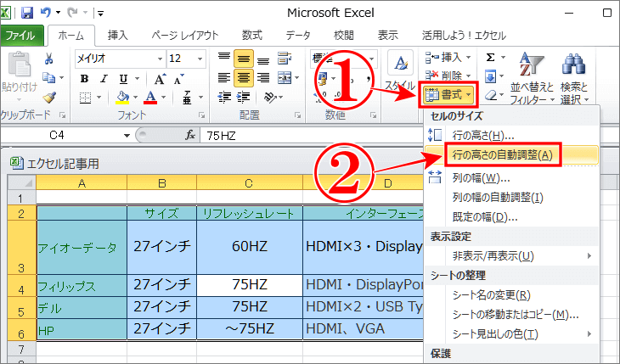Screen dimensions: 620x364
Task: Toggle Bold formatting
Action: click(x=84, y=79)
